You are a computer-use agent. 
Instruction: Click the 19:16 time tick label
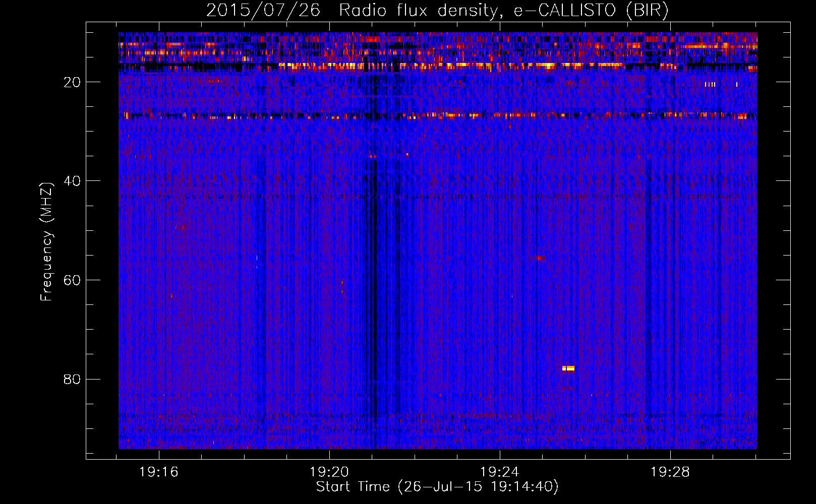159,472
